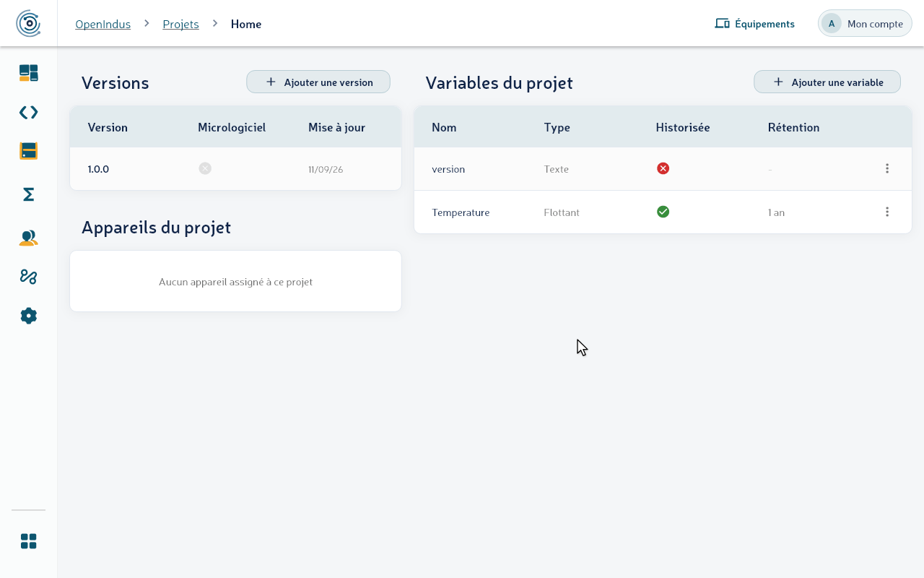924x578 pixels.
Task: Open the Mon compte menu
Action: [x=865, y=24]
